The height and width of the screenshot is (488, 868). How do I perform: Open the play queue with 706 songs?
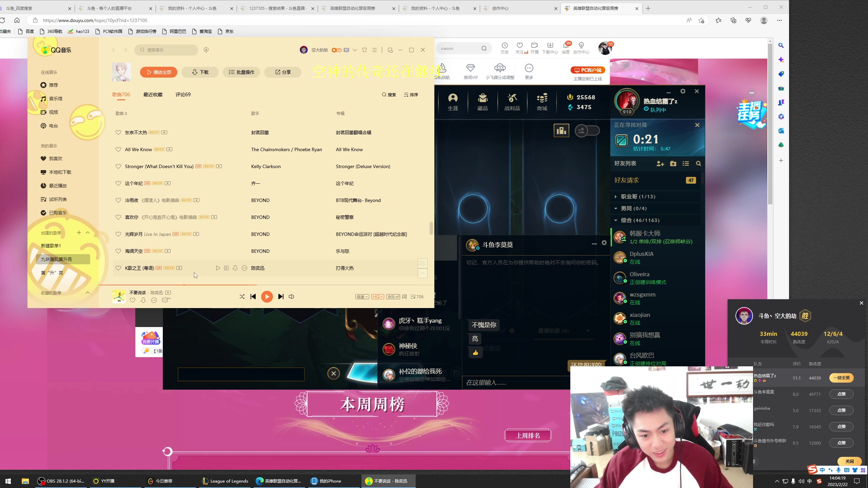coord(417,297)
